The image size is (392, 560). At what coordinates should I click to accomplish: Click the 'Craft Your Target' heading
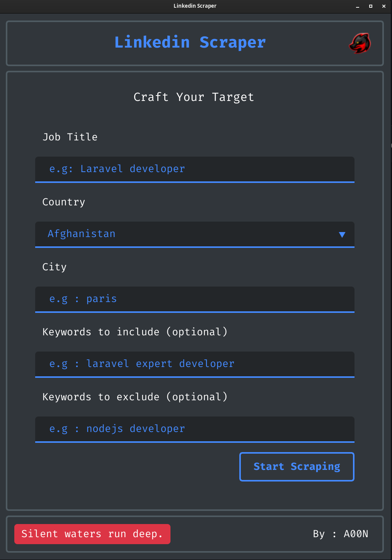194,97
